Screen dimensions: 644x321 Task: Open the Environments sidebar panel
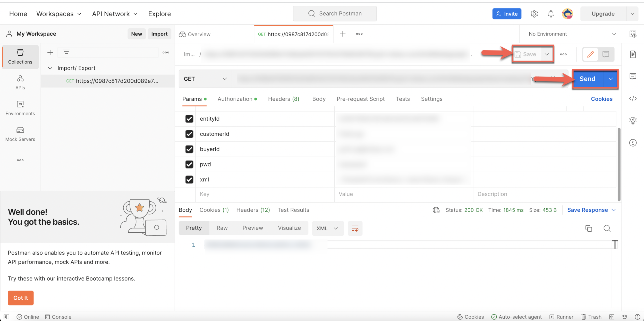point(20,108)
